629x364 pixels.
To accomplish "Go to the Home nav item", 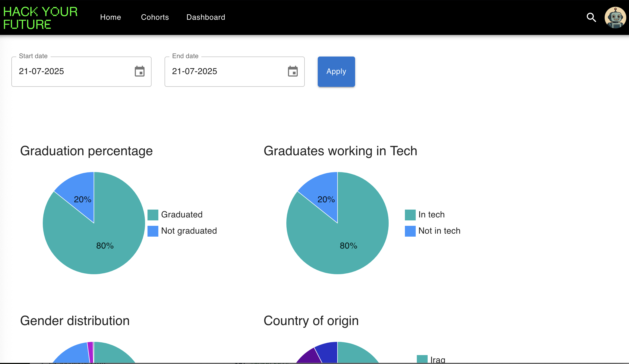I will pyautogui.click(x=110, y=17).
